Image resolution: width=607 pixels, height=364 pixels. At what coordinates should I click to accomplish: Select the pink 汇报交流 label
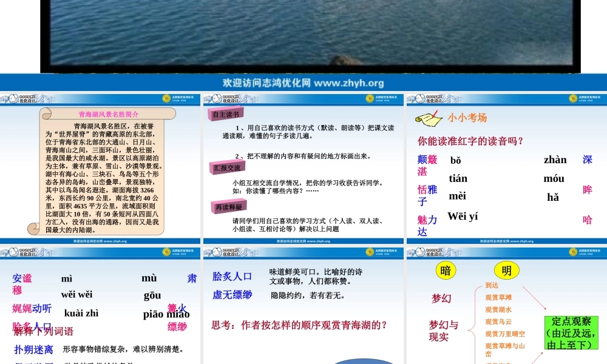point(227,167)
